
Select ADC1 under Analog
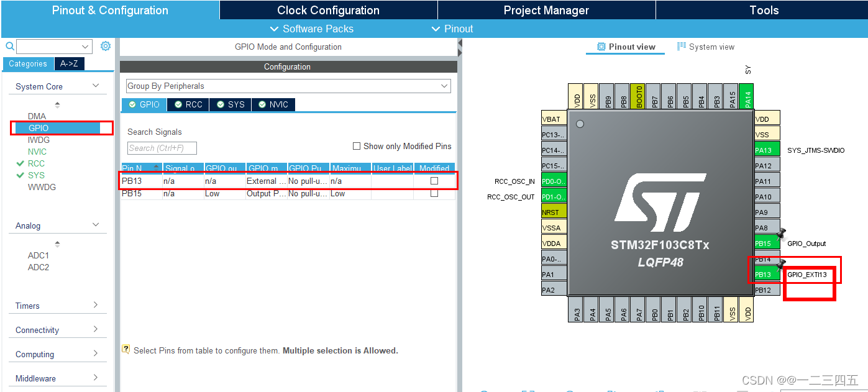click(x=38, y=255)
